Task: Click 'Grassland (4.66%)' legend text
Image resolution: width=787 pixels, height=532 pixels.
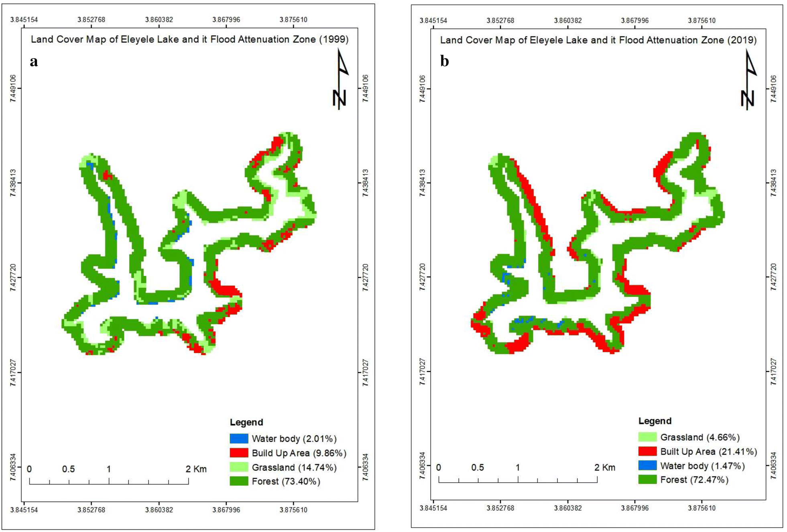Action: 700,437
